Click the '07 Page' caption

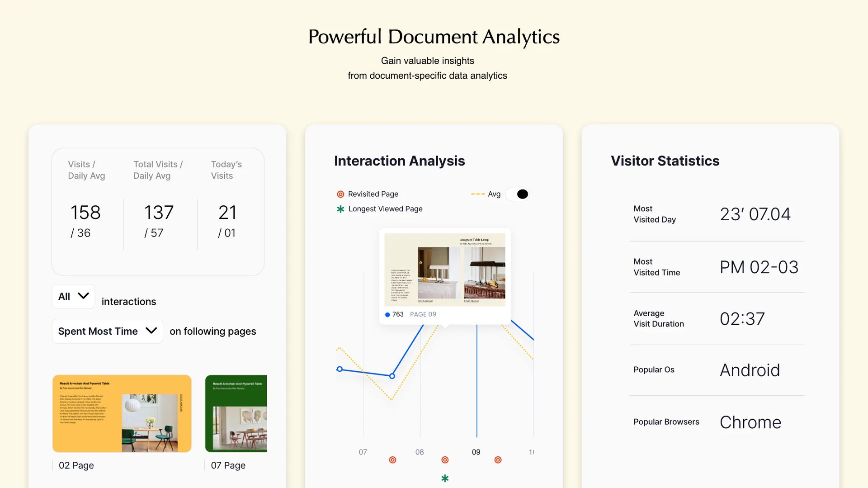click(228, 465)
